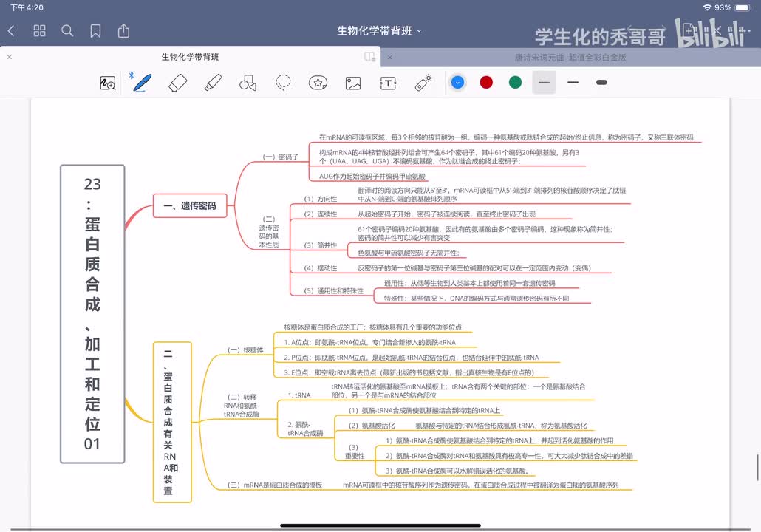Click the 1. A位点 line
Image resolution: width=761 pixels, height=532 pixels.
click(x=370, y=342)
